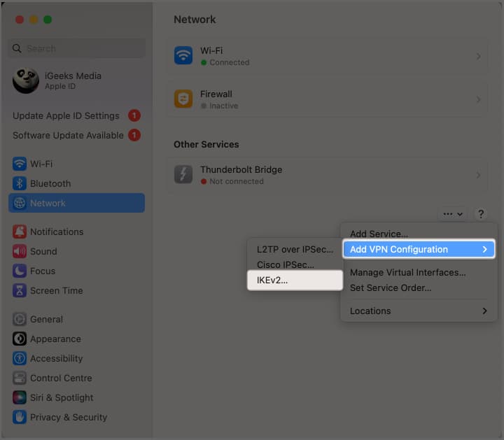Select IKEv2… in the submenu
The height and width of the screenshot is (440, 504).
tap(295, 280)
